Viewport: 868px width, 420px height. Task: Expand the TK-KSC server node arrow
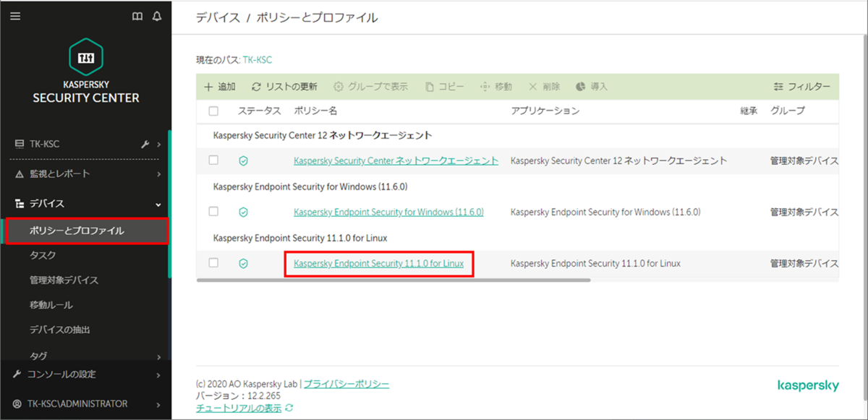tap(158, 144)
